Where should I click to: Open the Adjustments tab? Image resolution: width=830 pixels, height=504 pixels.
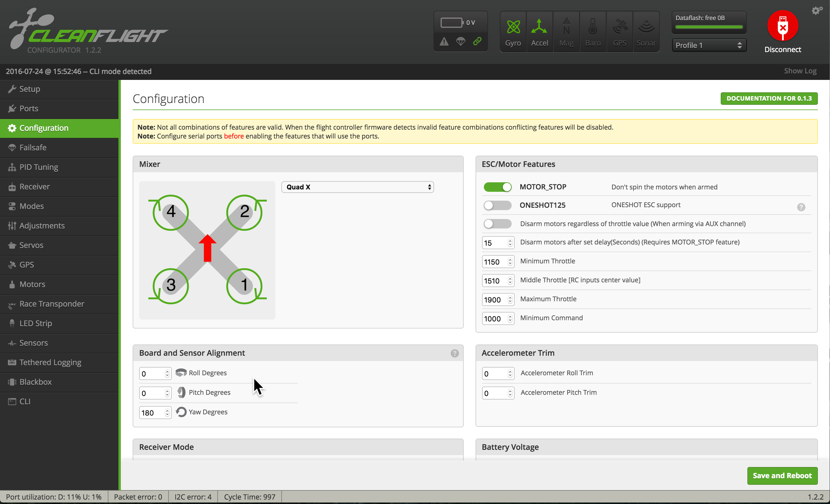point(59,226)
